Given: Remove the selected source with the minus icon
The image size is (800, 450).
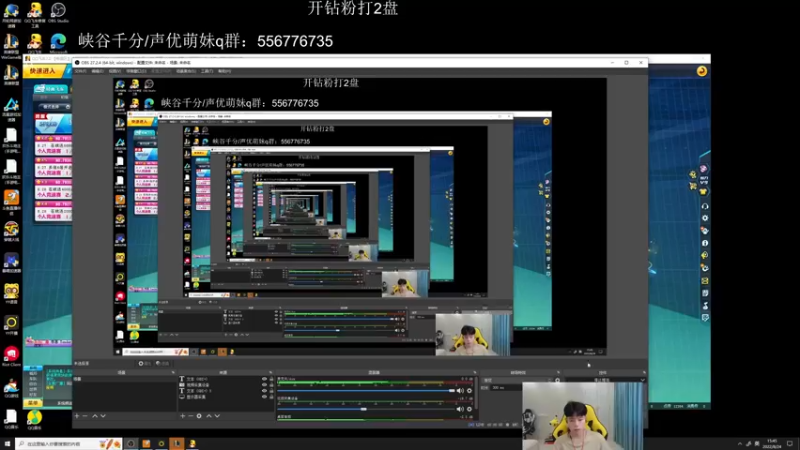Looking at the screenshot, I should coord(190,416).
